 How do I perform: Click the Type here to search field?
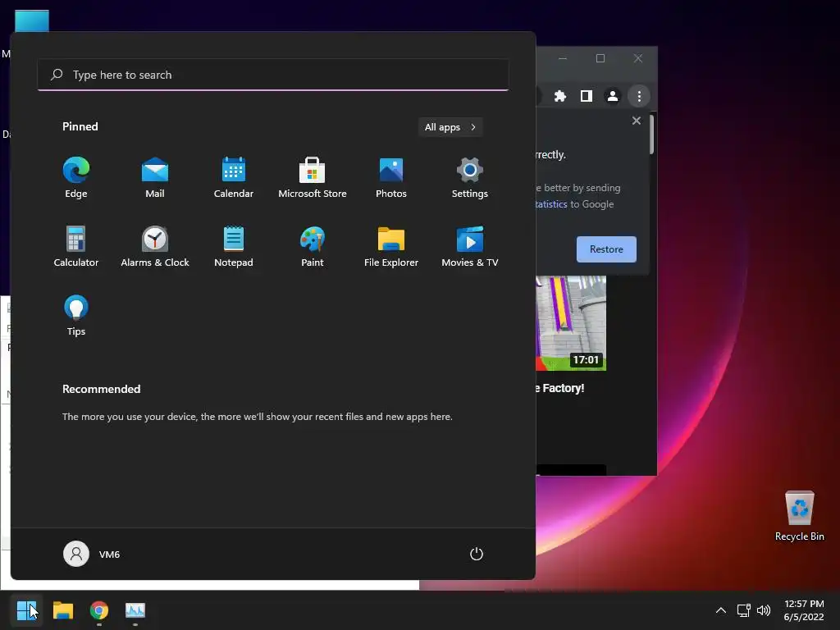click(x=273, y=75)
